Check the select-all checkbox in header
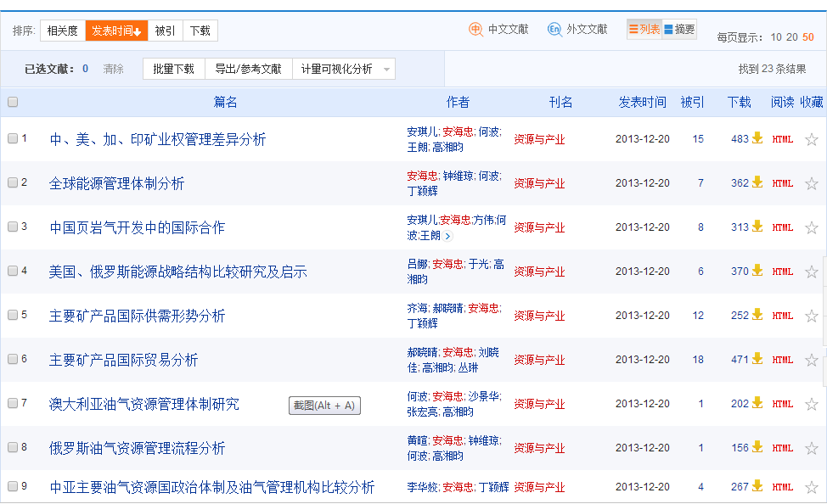The image size is (827, 504). 12,102
